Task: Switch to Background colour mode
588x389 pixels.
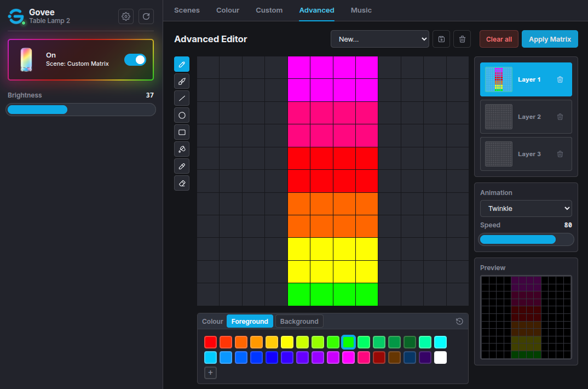Action: [299, 322]
